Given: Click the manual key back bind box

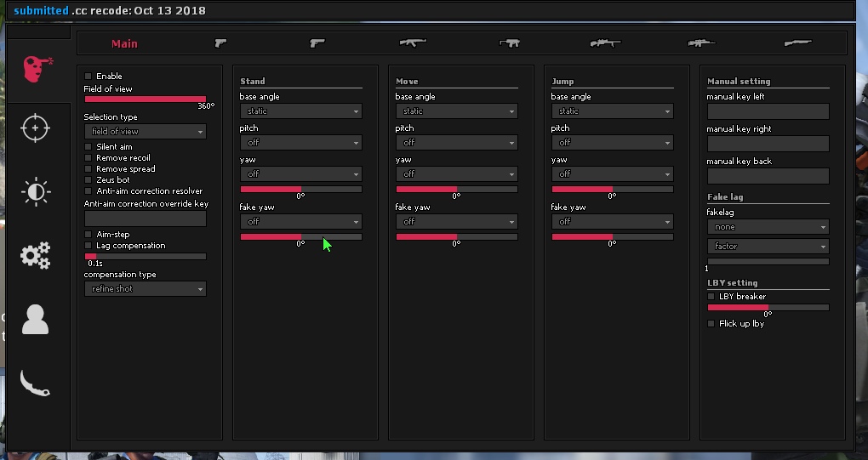Looking at the screenshot, I should pos(768,176).
